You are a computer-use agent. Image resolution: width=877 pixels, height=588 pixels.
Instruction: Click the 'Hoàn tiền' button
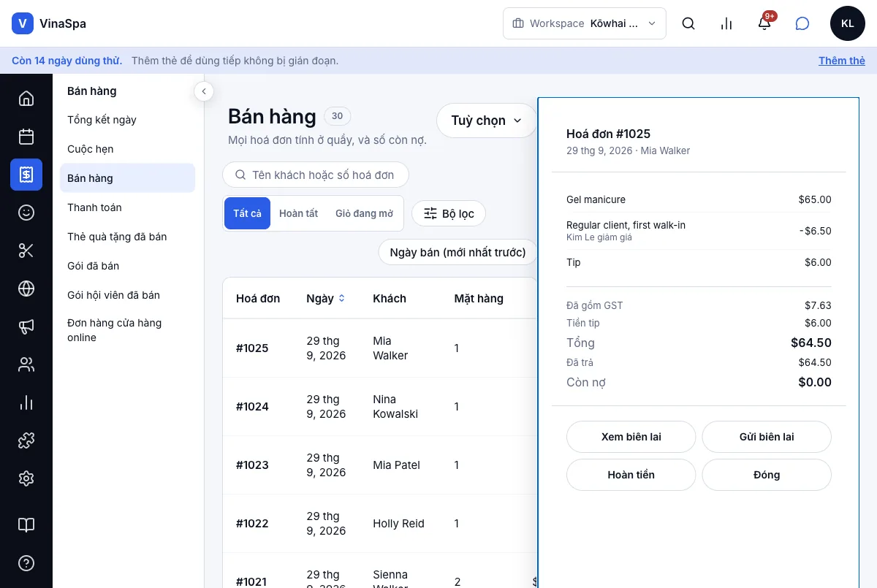631,475
